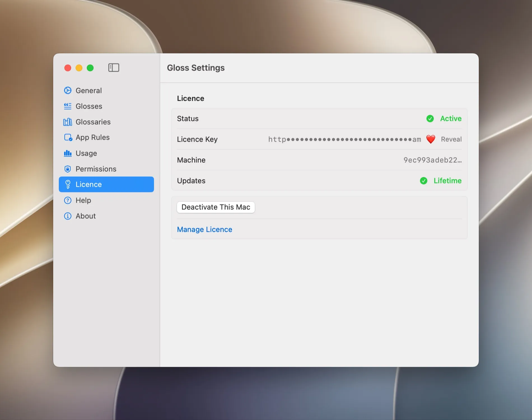Reveal the hidden licence key
The width and height of the screenshot is (532, 420).
pos(451,139)
